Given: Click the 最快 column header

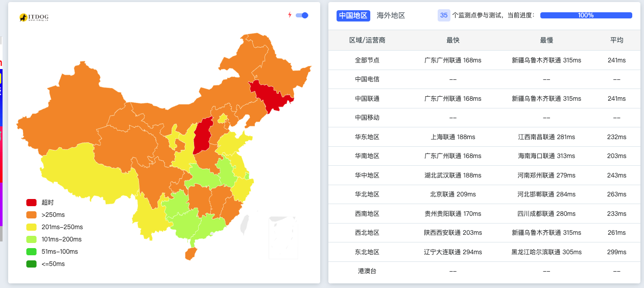Looking at the screenshot, I should pyautogui.click(x=452, y=40).
